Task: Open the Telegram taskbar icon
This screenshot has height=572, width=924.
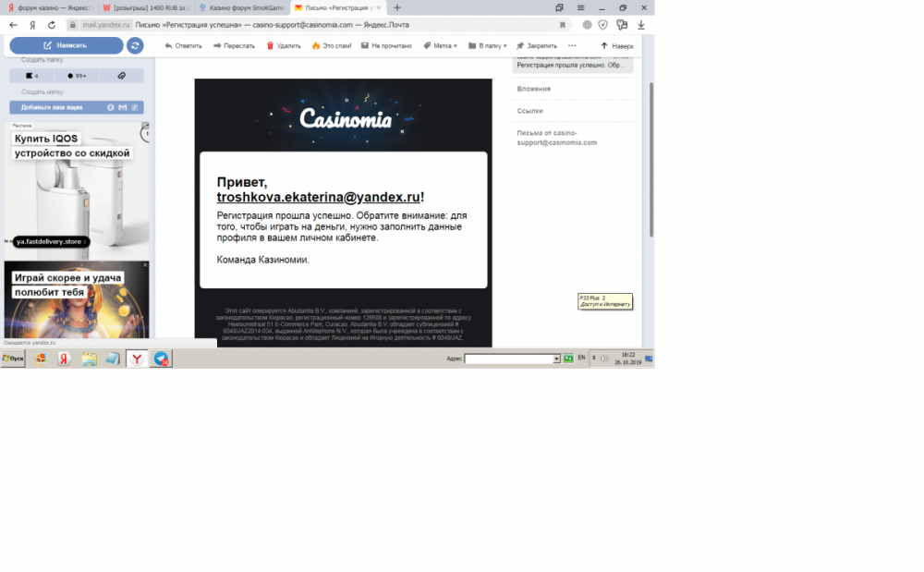Action: 161,359
